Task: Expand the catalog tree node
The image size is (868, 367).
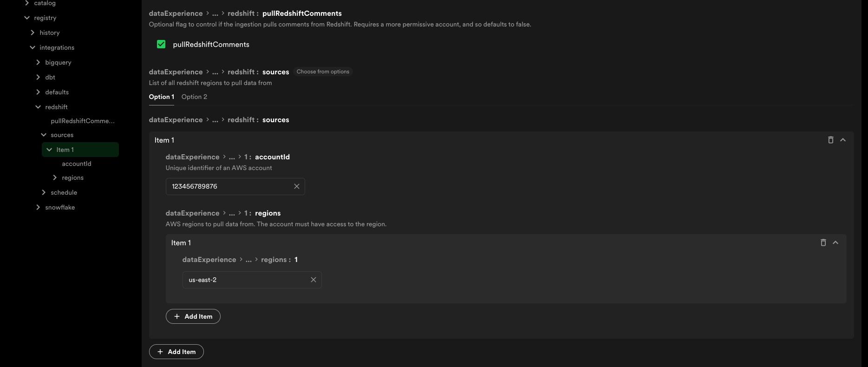Action: pyautogui.click(x=27, y=3)
